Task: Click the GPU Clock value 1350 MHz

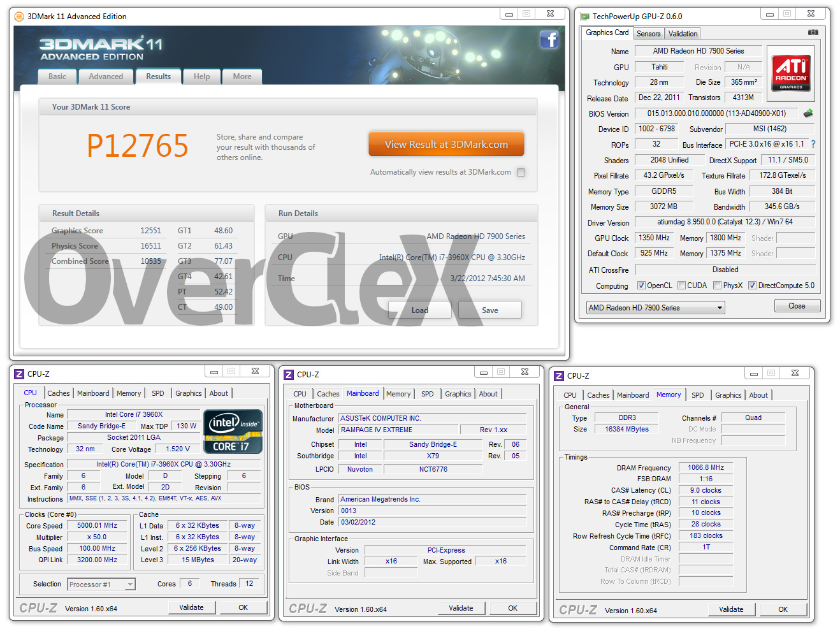Action: 654,238
